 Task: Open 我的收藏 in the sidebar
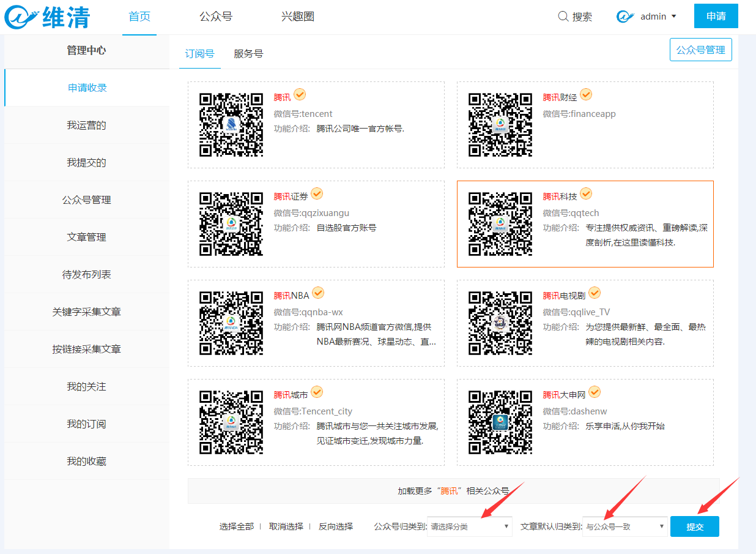coord(87,461)
